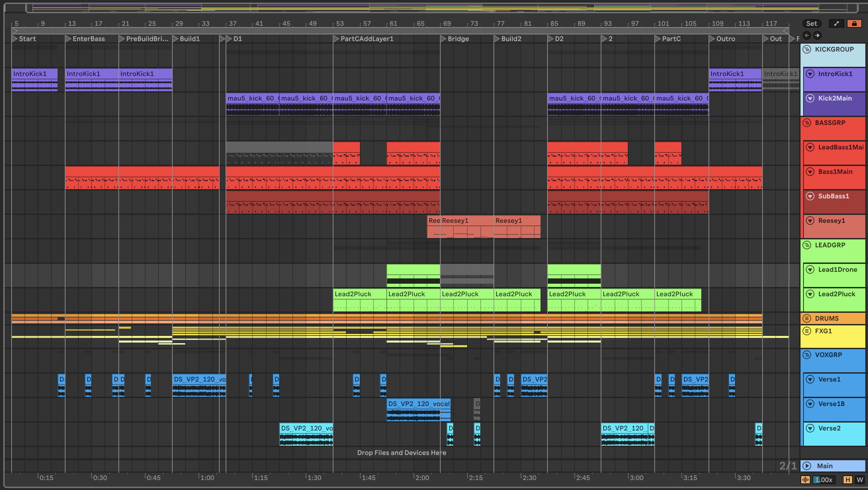
Task: Fold the LeadBass1Main track arrow
Action: pyautogui.click(x=810, y=147)
